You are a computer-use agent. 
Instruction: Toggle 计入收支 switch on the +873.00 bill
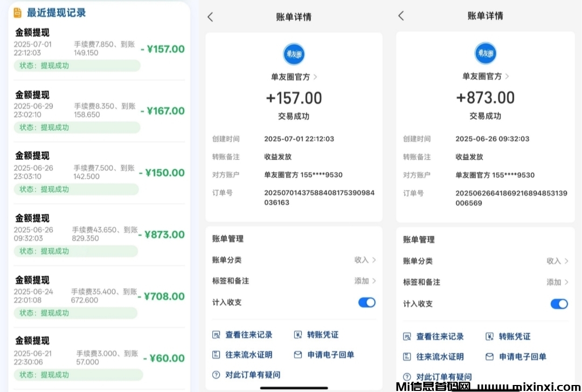(559, 304)
